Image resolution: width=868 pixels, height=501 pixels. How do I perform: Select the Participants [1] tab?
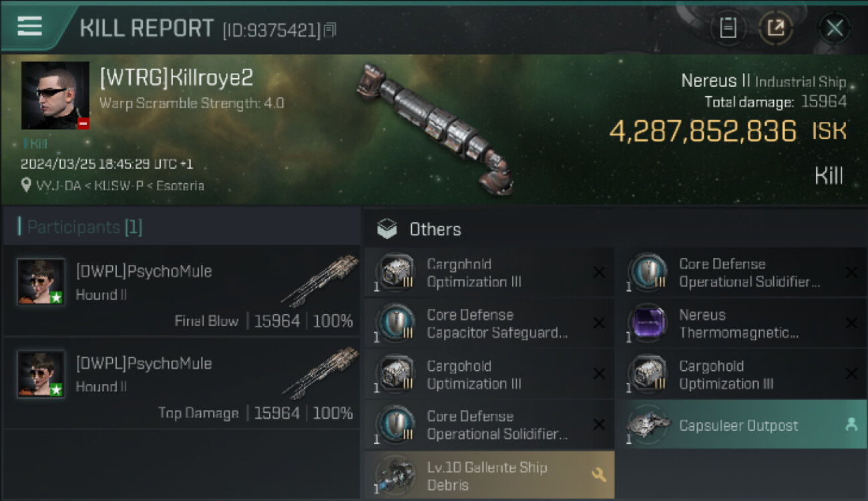(x=84, y=227)
